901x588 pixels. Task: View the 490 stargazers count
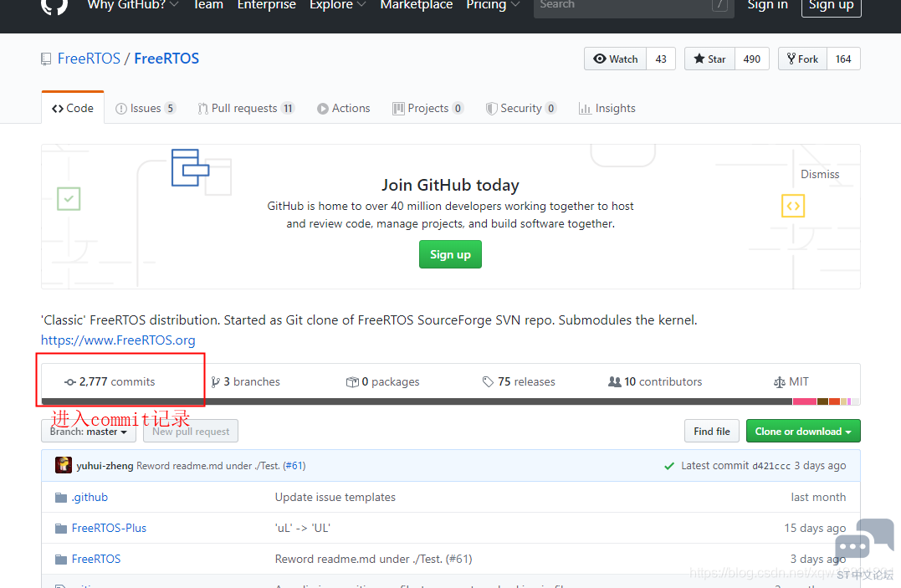tap(751, 59)
